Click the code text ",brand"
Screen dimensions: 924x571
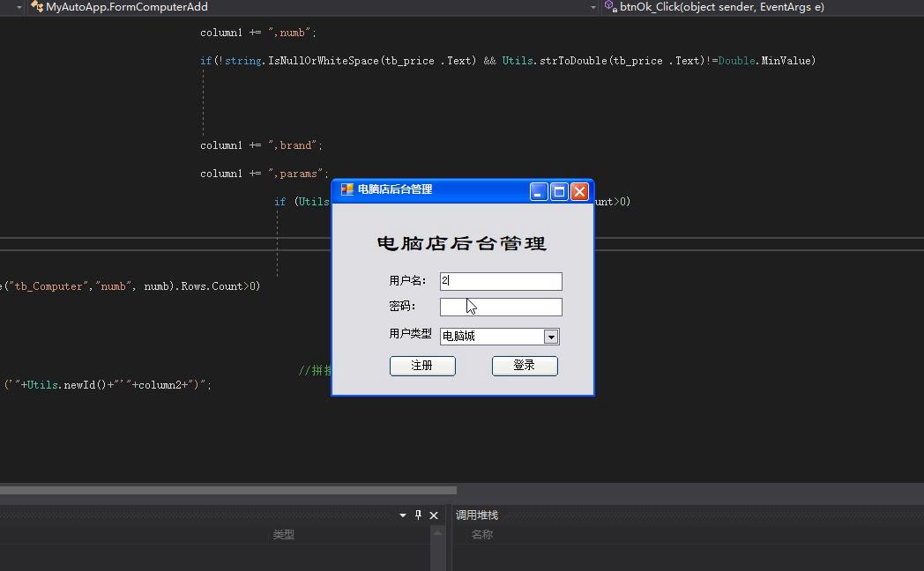pyautogui.click(x=294, y=145)
